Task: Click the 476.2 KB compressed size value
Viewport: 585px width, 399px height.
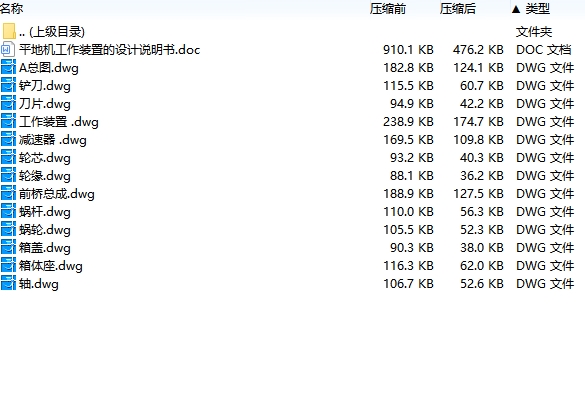Action: click(478, 50)
